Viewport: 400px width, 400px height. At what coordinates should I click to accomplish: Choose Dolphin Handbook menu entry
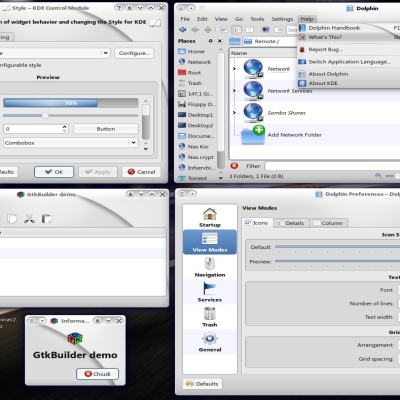coord(348,28)
